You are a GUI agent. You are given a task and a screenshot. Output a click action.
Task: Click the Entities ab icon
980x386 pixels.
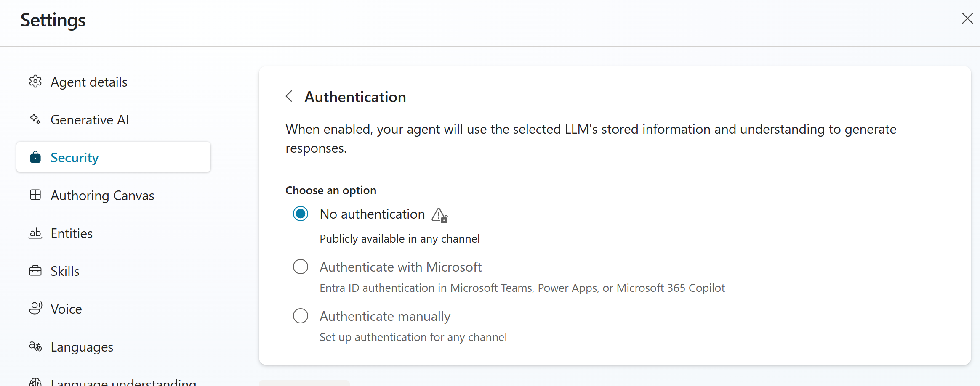point(35,233)
